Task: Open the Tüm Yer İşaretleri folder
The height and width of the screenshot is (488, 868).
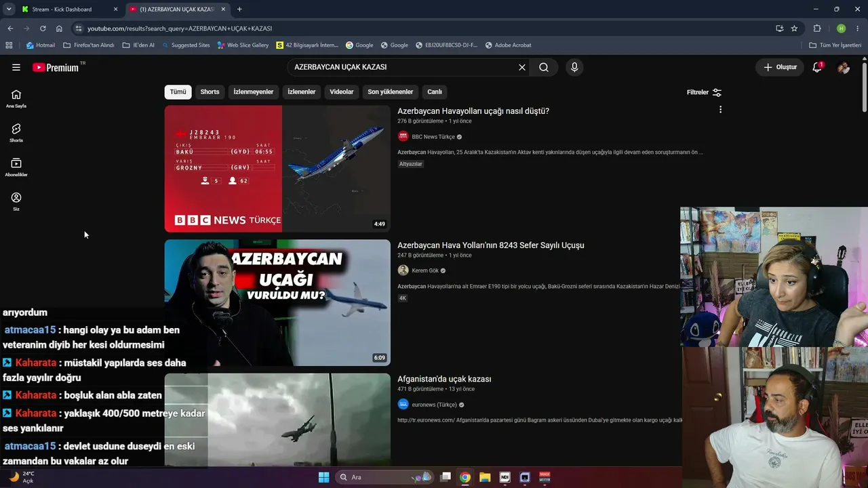Action: [836, 45]
